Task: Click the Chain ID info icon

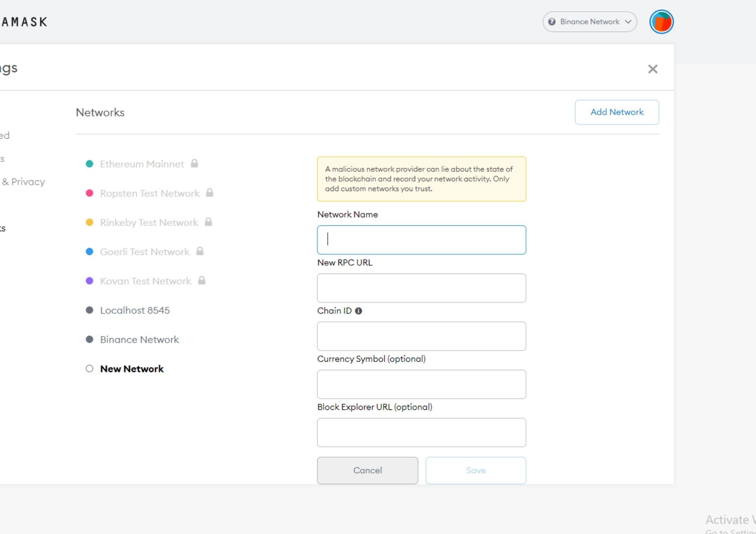Action: tap(359, 311)
